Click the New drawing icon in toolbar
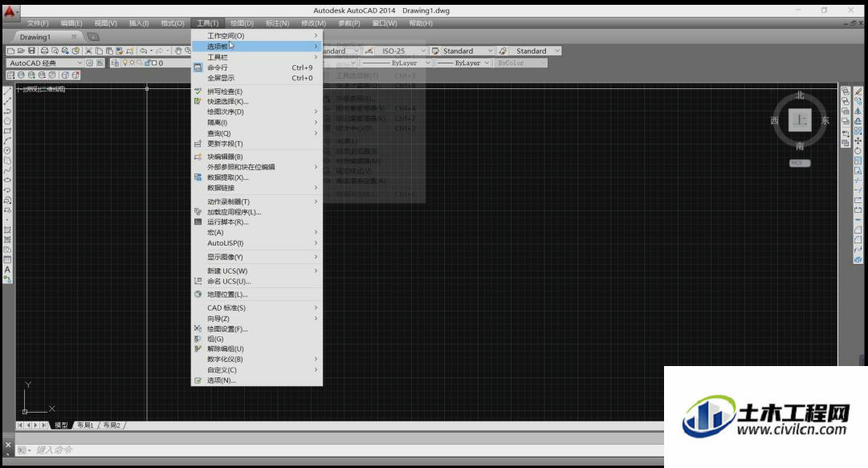The height and width of the screenshot is (468, 868). [10, 51]
